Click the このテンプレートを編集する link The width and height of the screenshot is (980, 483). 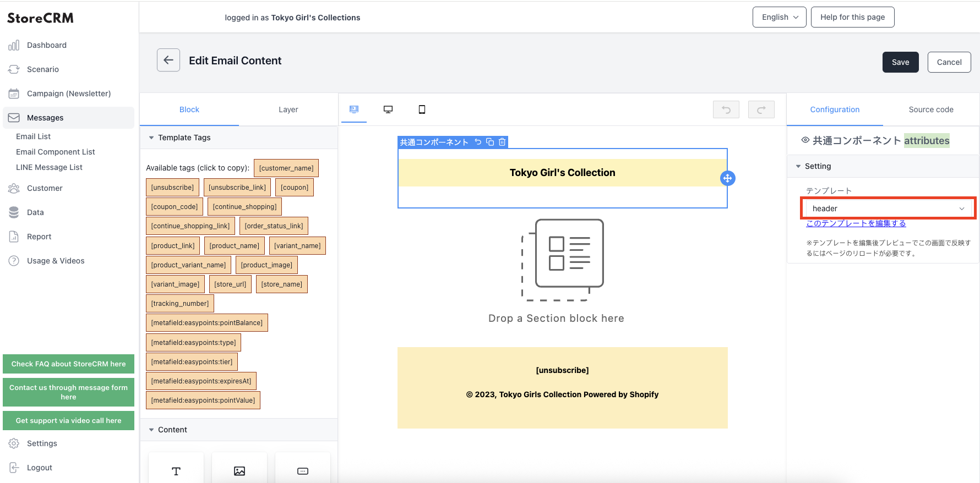[856, 223]
